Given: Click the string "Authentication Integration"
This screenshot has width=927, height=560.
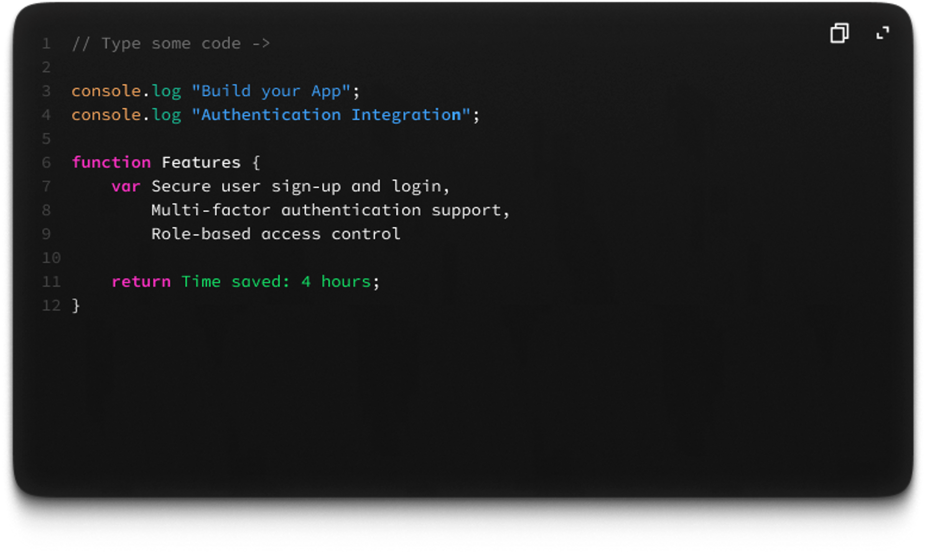Looking at the screenshot, I should pyautogui.click(x=331, y=114).
